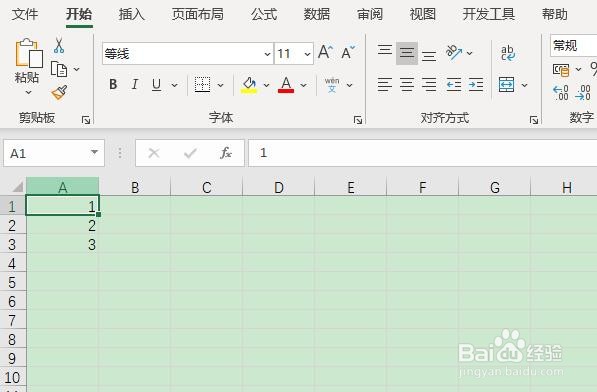The height and width of the screenshot is (392, 597).
Task: Open the Merge and Center dropdown arrow
Action: 524,85
